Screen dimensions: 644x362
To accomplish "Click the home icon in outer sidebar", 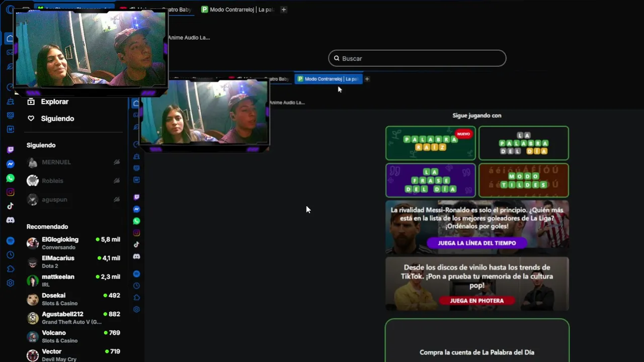I will [x=10, y=38].
